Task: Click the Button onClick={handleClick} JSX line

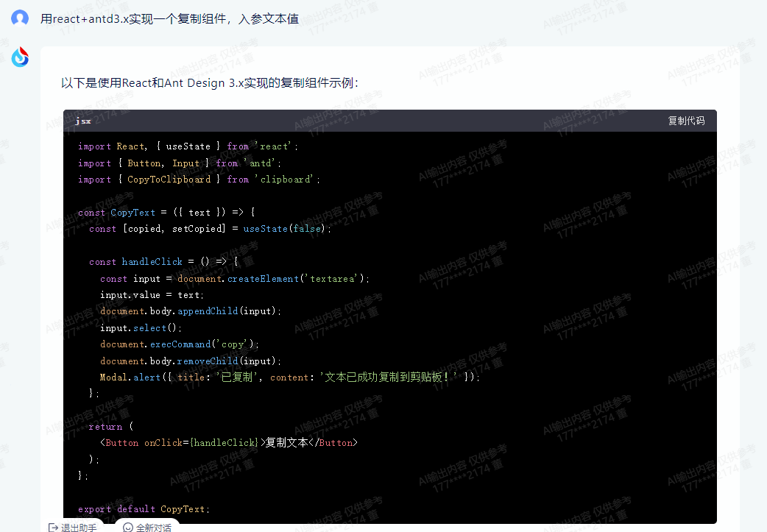Action: (x=229, y=442)
